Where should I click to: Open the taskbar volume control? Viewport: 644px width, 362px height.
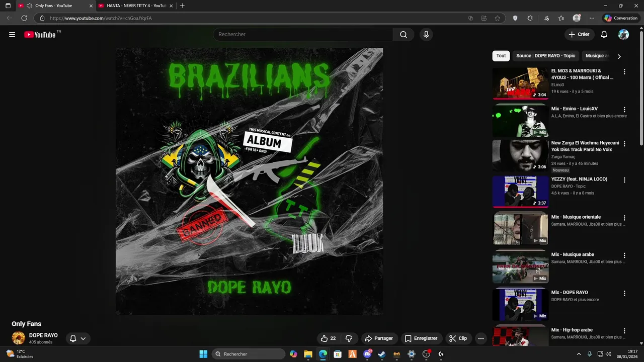[608, 354]
